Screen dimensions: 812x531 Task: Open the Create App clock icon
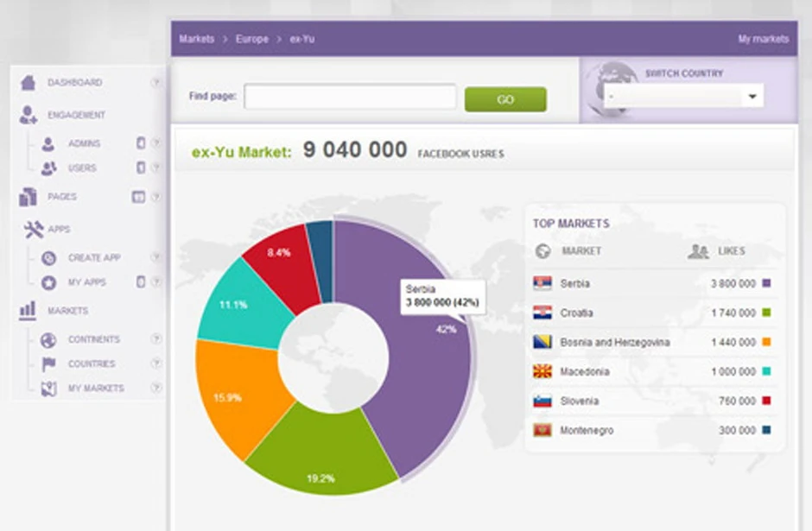coord(48,258)
